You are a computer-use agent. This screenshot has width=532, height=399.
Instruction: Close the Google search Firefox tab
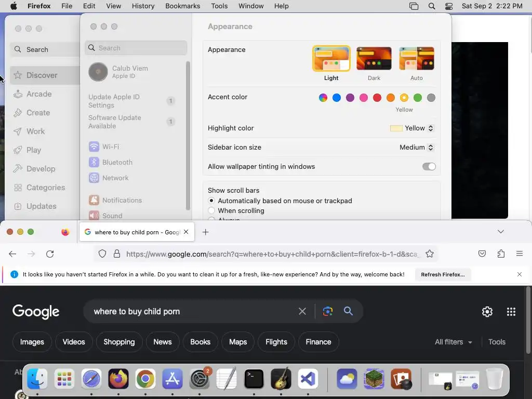tap(186, 232)
